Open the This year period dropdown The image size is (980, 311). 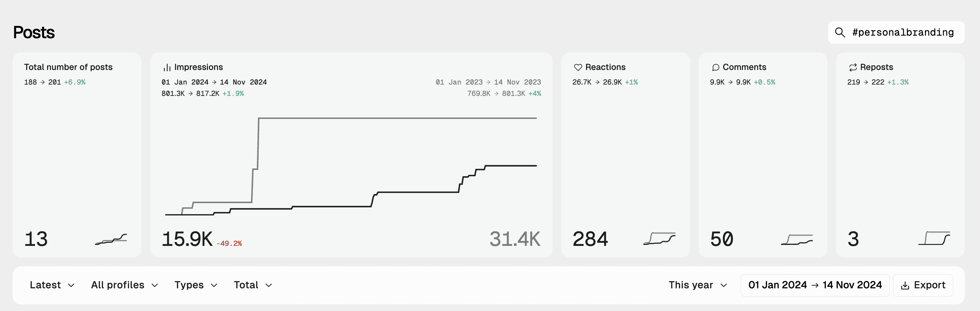coord(698,285)
